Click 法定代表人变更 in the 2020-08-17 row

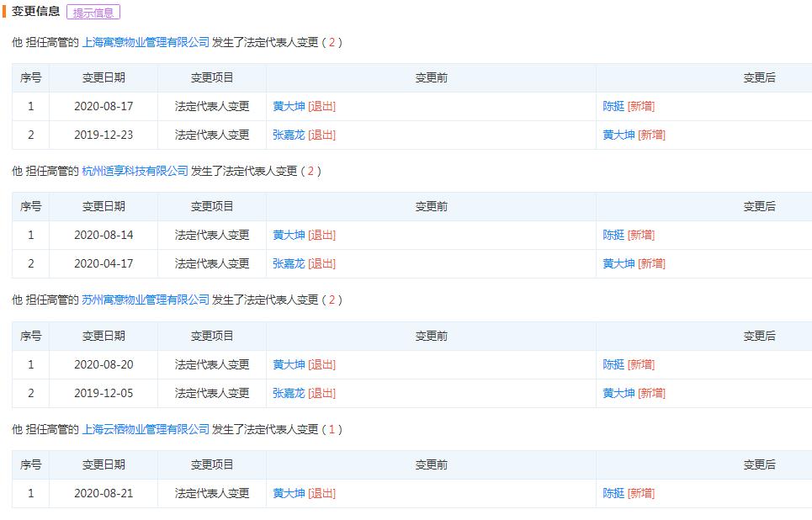(x=212, y=106)
